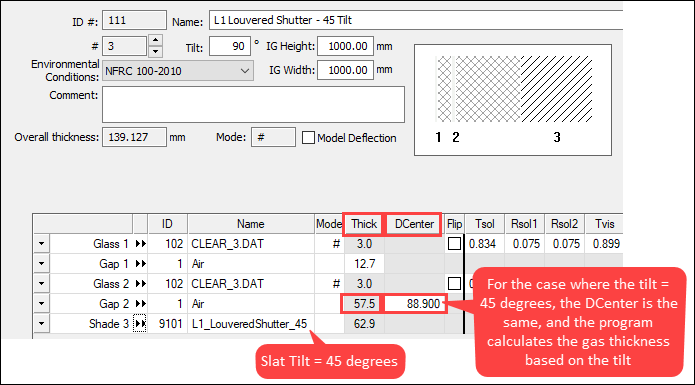695x385 pixels.
Task: Click the Glass 1 row label
Action: click(111, 244)
